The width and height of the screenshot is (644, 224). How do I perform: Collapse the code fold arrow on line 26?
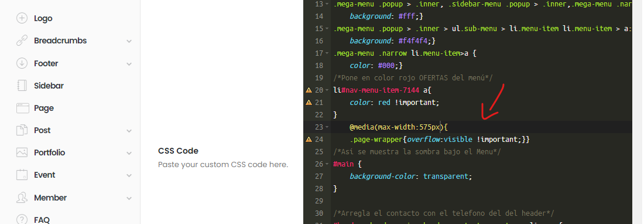click(x=327, y=164)
